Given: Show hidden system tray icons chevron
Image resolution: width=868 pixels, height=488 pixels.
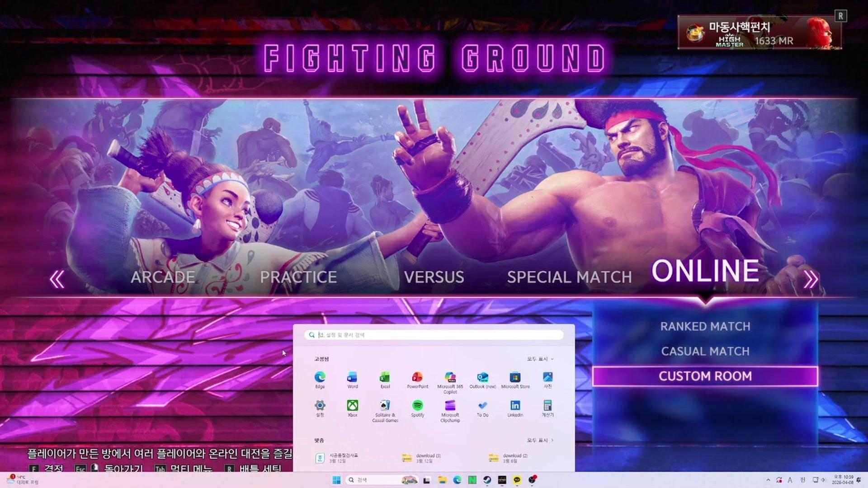Looking at the screenshot, I should pos(768,480).
